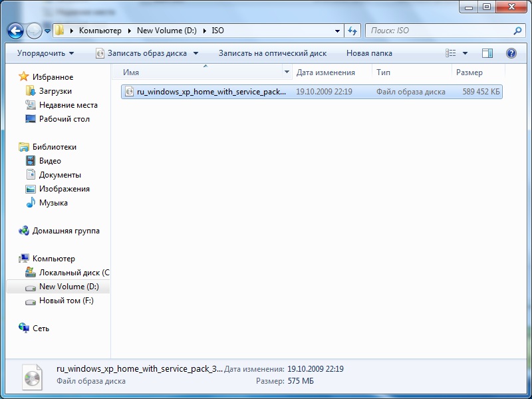Image resolution: width=532 pixels, height=399 pixels.
Task: Click Записать на оптический диск
Action: pos(273,53)
